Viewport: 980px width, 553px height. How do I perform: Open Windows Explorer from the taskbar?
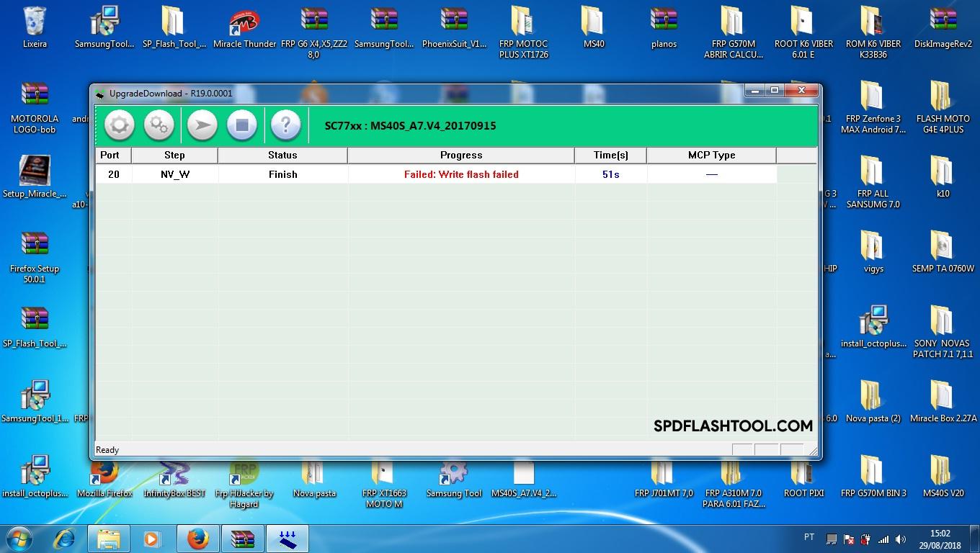pos(109,539)
